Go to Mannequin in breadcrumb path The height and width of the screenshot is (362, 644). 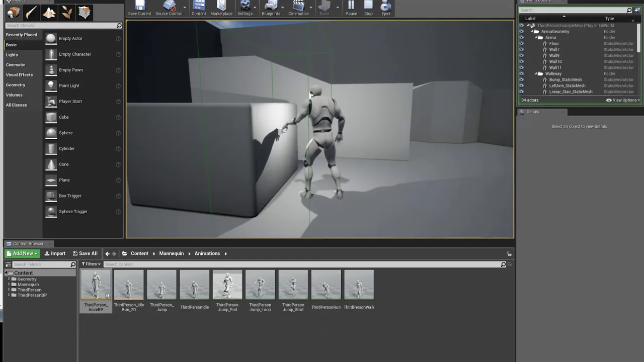(x=172, y=253)
